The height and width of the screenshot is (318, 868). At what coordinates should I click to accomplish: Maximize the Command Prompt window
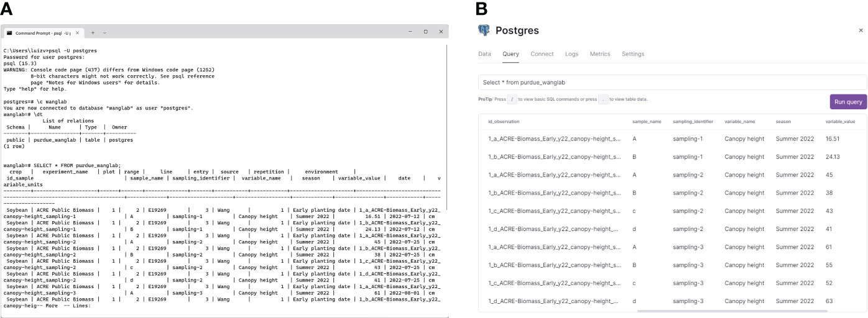(x=426, y=32)
